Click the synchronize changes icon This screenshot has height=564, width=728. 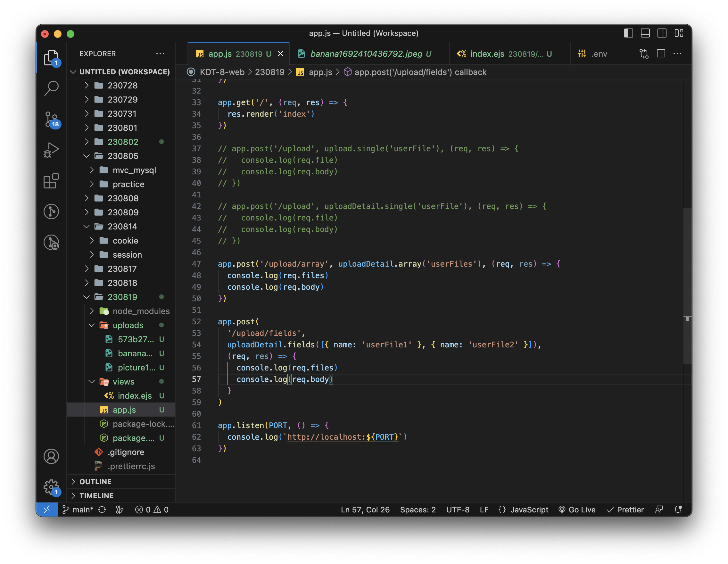(102, 510)
